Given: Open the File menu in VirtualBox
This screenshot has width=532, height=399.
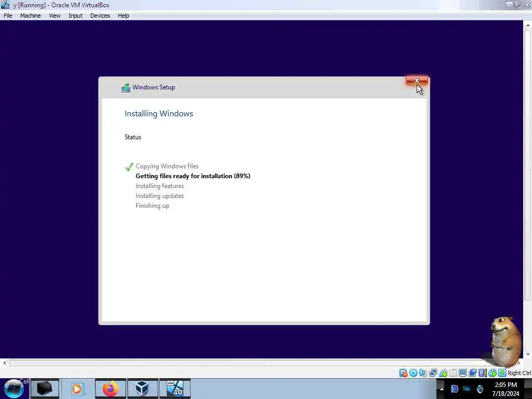Looking at the screenshot, I should (x=8, y=16).
